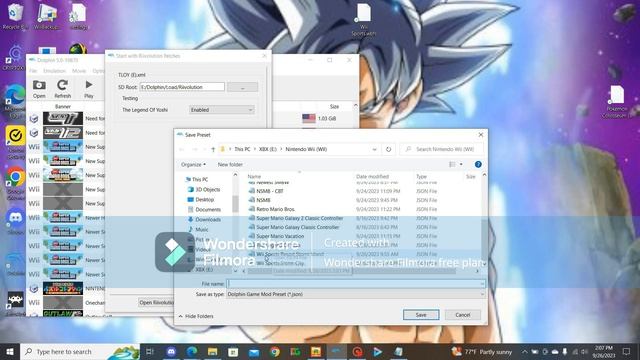The width and height of the screenshot is (640, 360).
Task: Open Task View on taskbar
Action: coord(150,351)
